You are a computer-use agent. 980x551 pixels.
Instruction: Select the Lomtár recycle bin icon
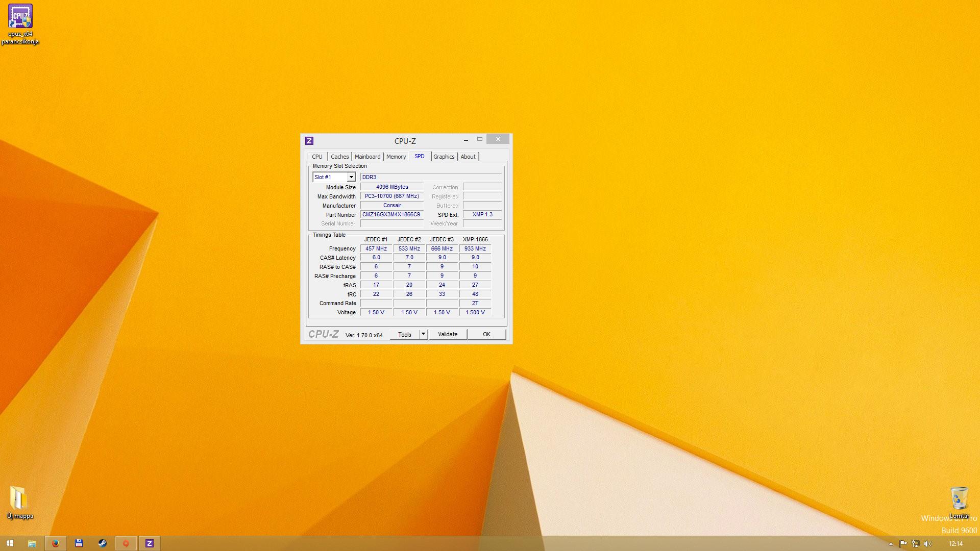(x=959, y=503)
